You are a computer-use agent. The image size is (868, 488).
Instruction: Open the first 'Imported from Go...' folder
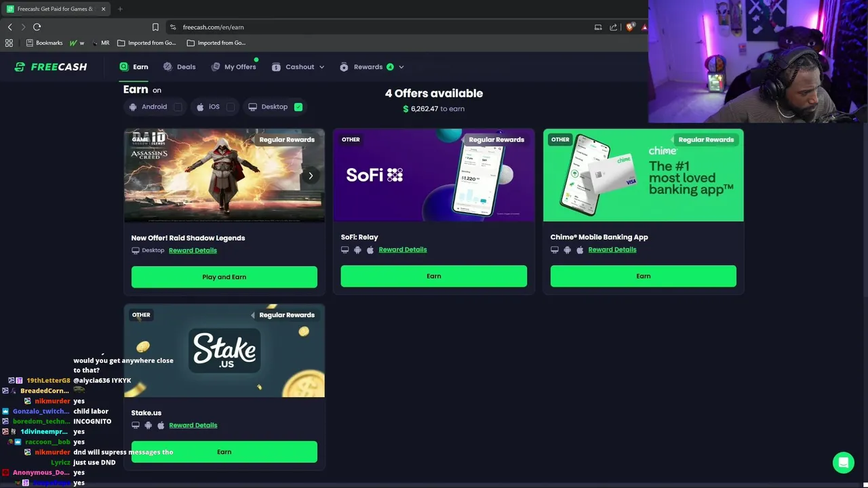coord(146,43)
